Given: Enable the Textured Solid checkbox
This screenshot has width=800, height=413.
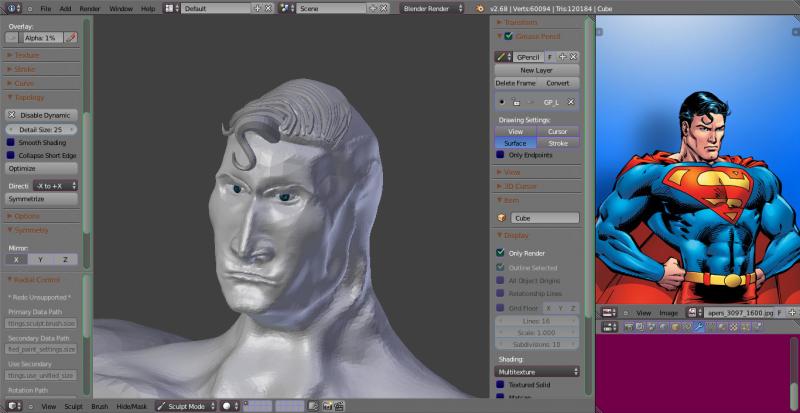Looking at the screenshot, I should coord(501,384).
